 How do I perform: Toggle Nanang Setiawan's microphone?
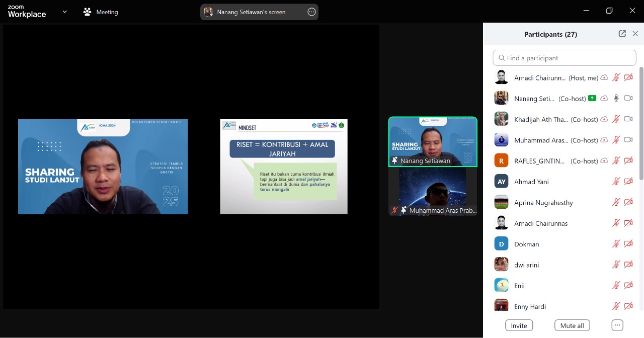pos(616,98)
